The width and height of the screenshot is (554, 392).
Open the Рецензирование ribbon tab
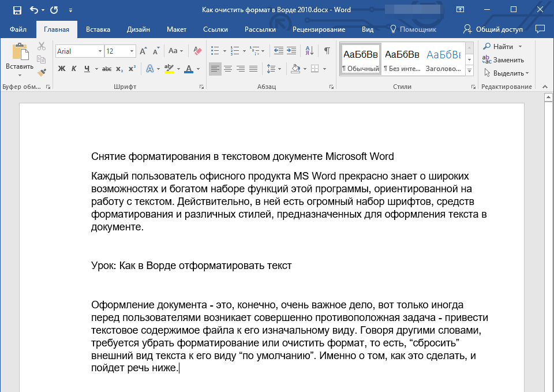click(319, 29)
